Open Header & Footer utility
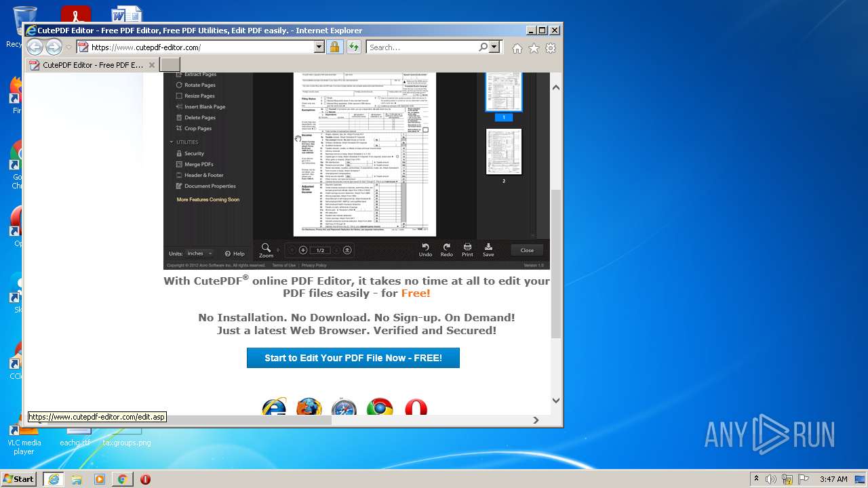868x488 pixels. coord(199,175)
